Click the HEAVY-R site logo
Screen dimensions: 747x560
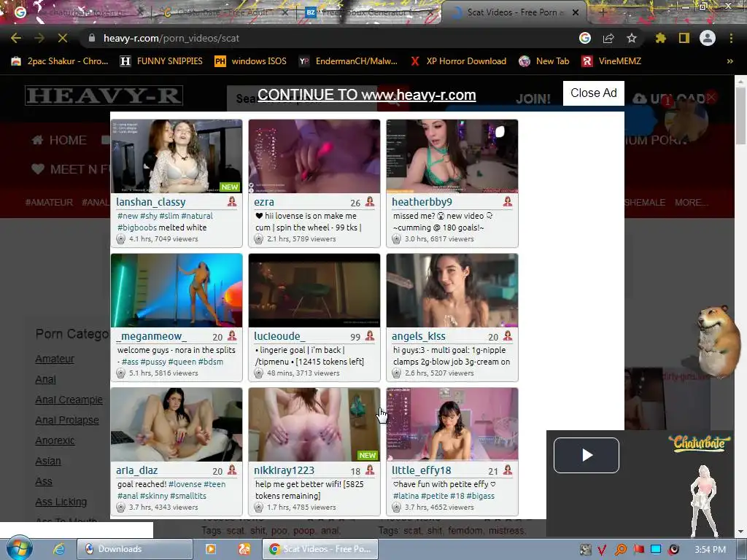104,96
